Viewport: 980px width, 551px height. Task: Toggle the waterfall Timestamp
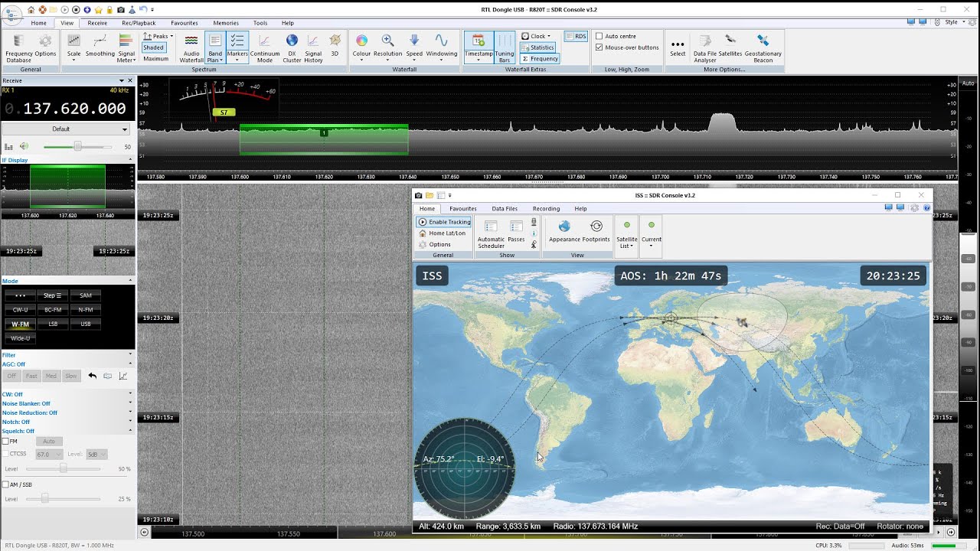tap(479, 47)
